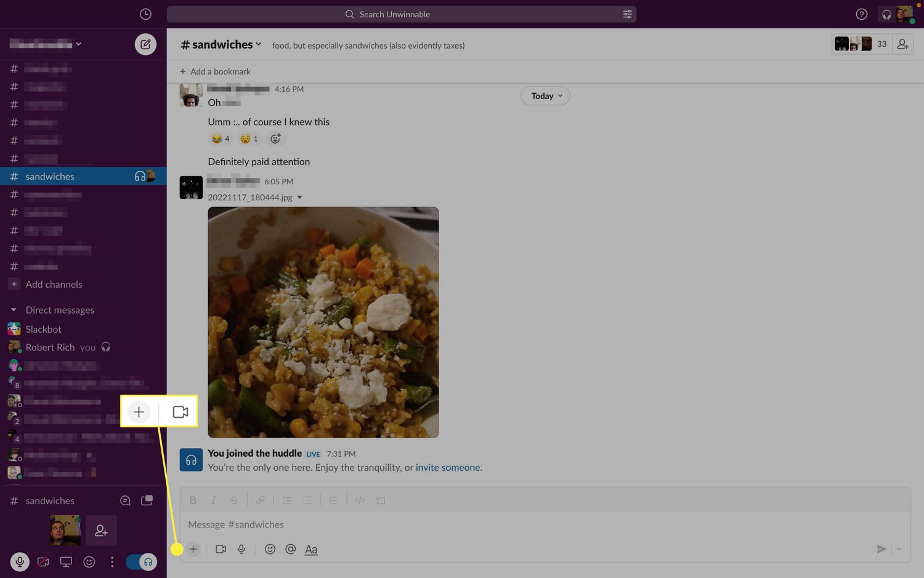Open the Today date jump dropdown
The image size is (924, 578).
click(x=545, y=96)
